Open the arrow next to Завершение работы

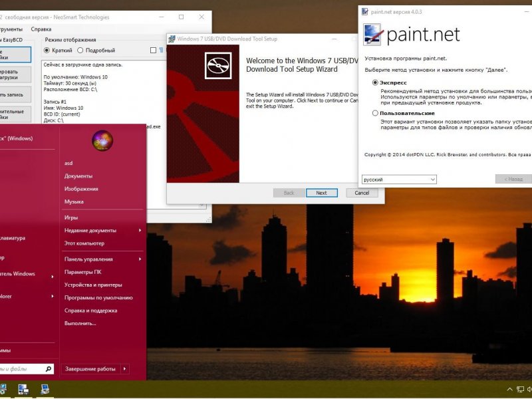click(124, 369)
